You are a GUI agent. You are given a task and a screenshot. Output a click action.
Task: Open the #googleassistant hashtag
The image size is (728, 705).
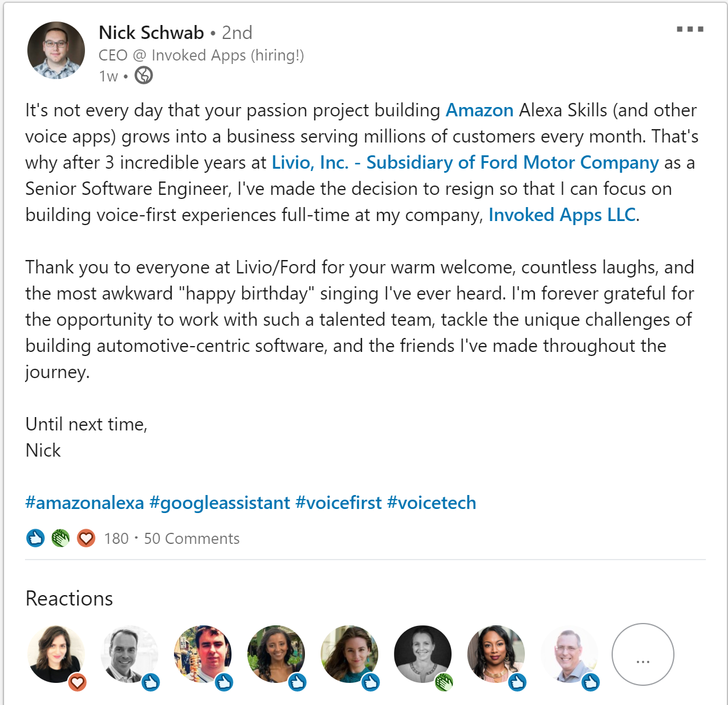coord(219,503)
